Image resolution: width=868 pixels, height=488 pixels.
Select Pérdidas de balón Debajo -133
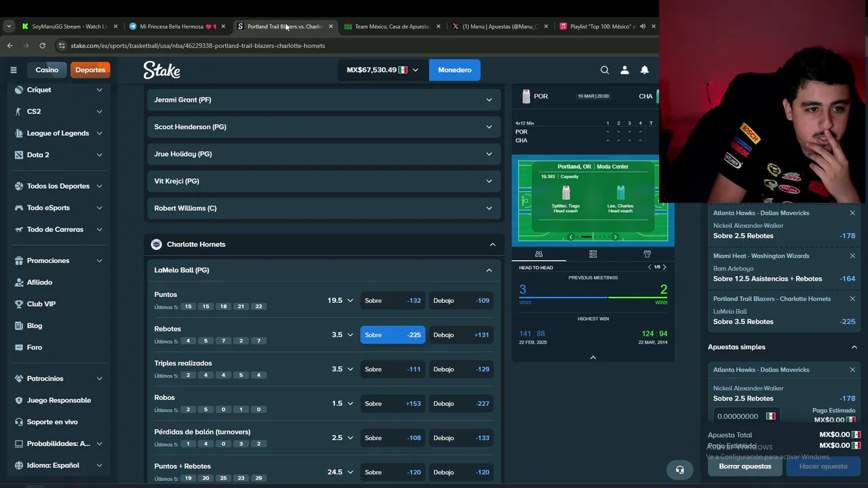tap(461, 438)
